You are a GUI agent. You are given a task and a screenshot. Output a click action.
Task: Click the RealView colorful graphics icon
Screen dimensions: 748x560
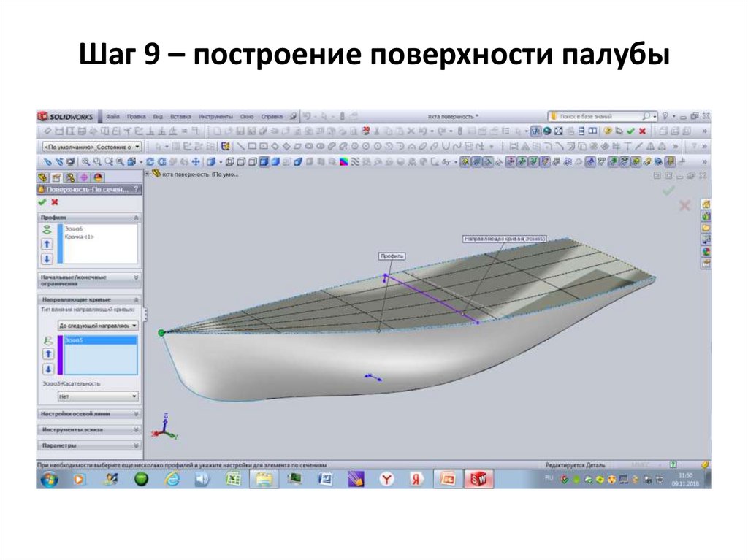(x=343, y=161)
